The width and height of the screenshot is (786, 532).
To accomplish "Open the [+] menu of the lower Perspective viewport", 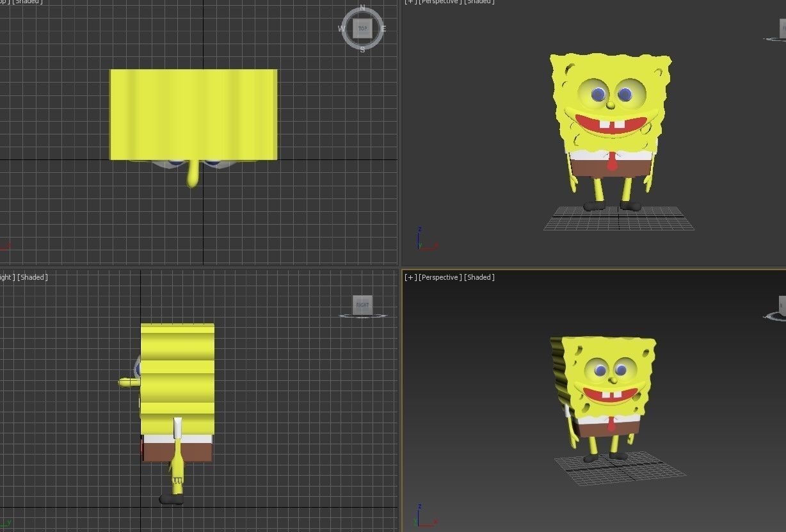I will click(x=410, y=277).
